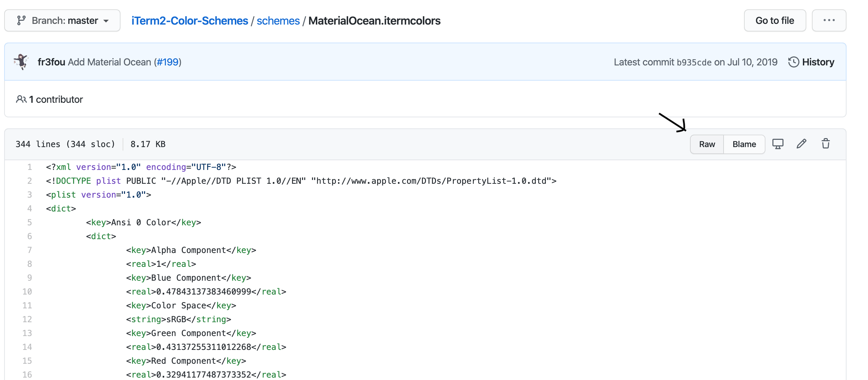Click the pencil edit file icon
This screenshot has height=380, width=868.
[801, 144]
